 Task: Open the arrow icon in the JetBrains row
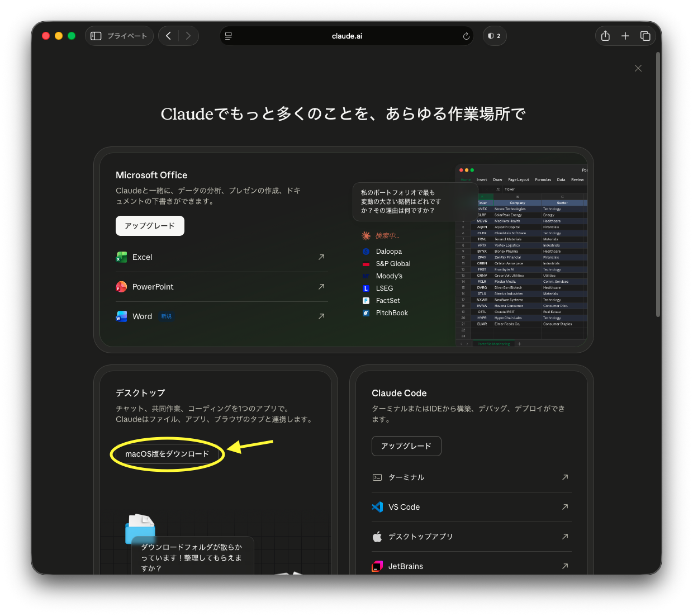[x=565, y=566]
